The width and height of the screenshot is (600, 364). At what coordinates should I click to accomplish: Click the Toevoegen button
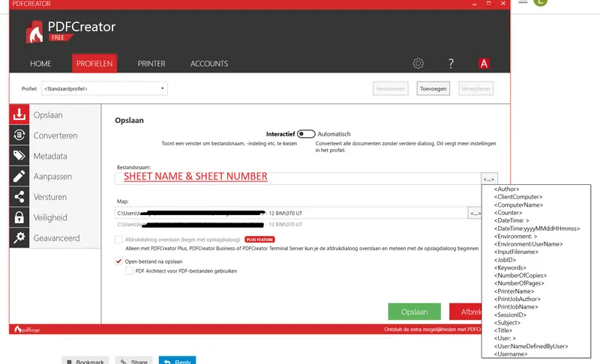pyautogui.click(x=433, y=88)
